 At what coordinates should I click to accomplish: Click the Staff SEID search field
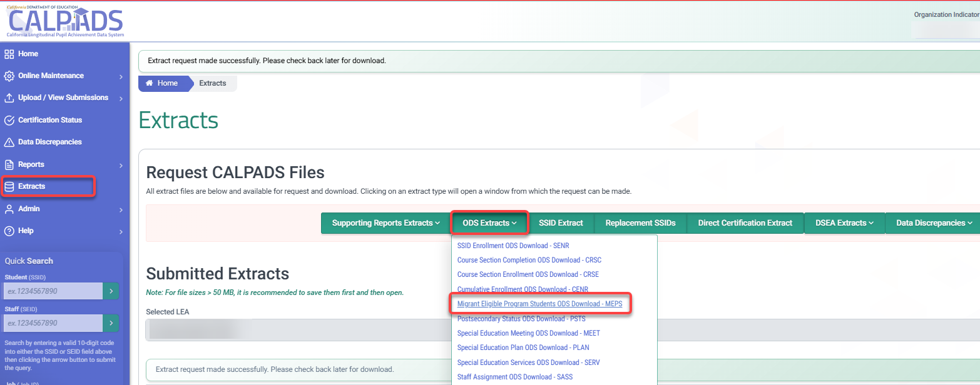pyautogui.click(x=53, y=323)
